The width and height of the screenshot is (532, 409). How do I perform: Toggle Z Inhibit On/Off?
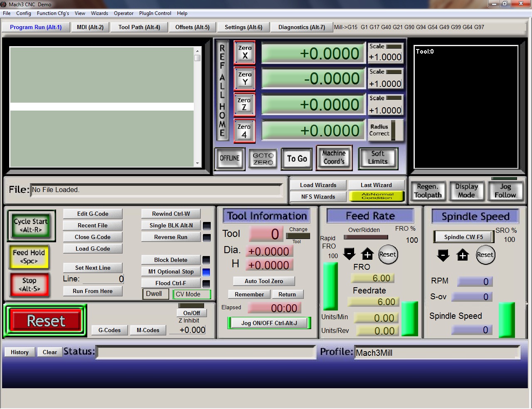pos(192,313)
